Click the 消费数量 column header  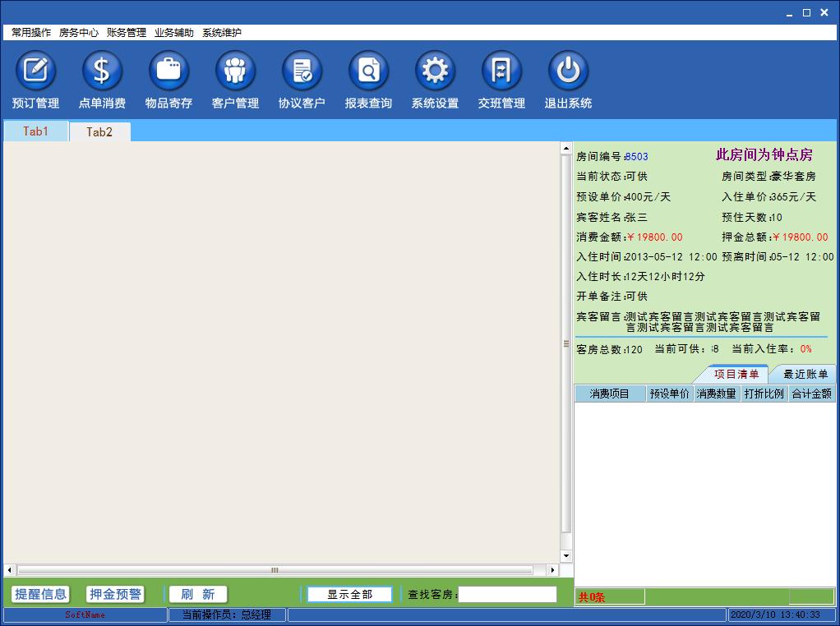716,394
